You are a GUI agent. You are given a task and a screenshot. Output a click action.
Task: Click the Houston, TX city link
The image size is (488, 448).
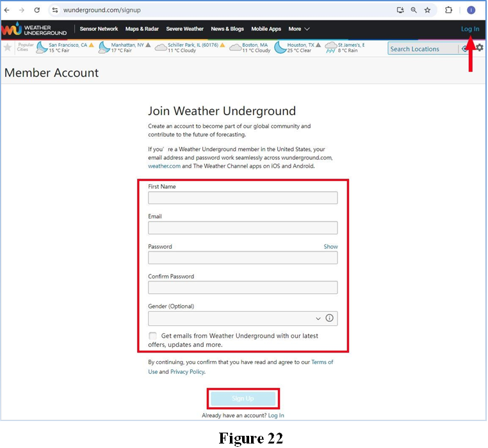[x=300, y=45]
